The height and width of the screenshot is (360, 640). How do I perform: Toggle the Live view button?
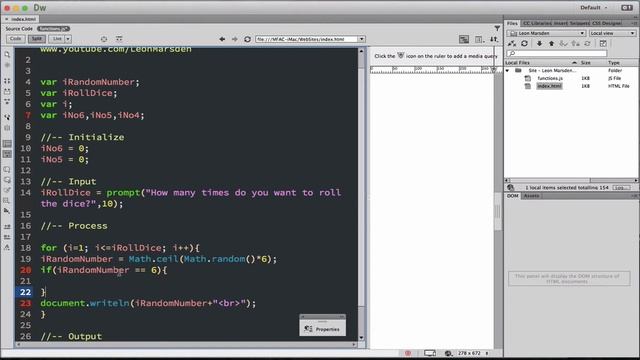click(57, 39)
